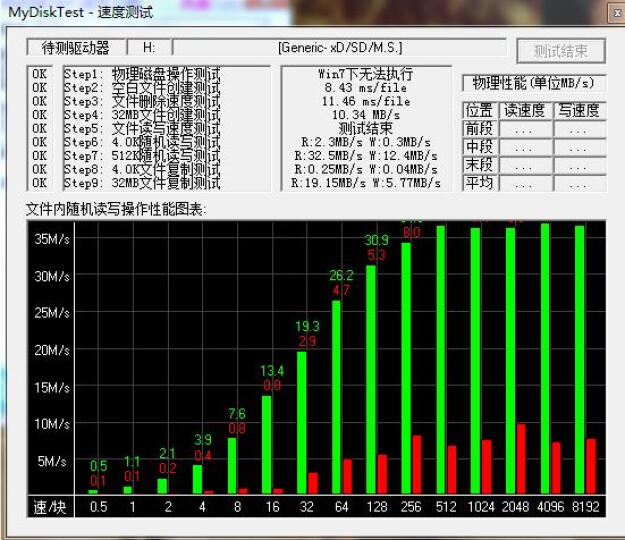Click the Generic- xD/SD/M.S. device field

[x=340, y=48]
